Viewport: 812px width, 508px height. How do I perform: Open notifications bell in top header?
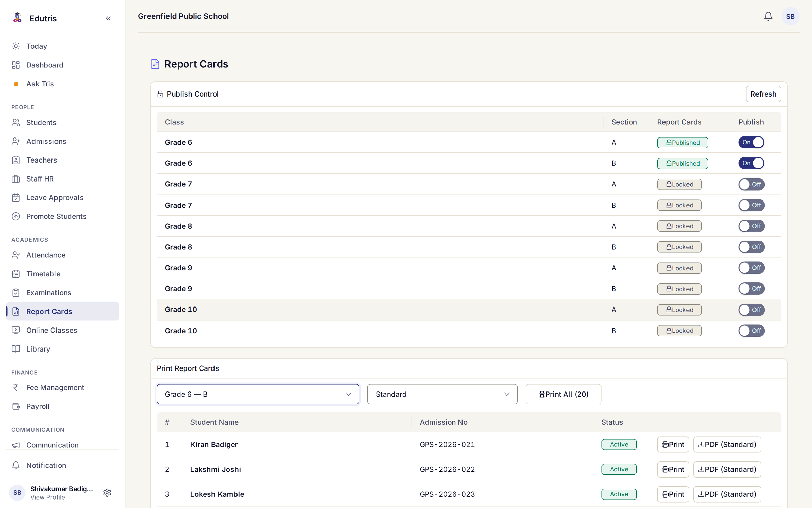pos(768,16)
